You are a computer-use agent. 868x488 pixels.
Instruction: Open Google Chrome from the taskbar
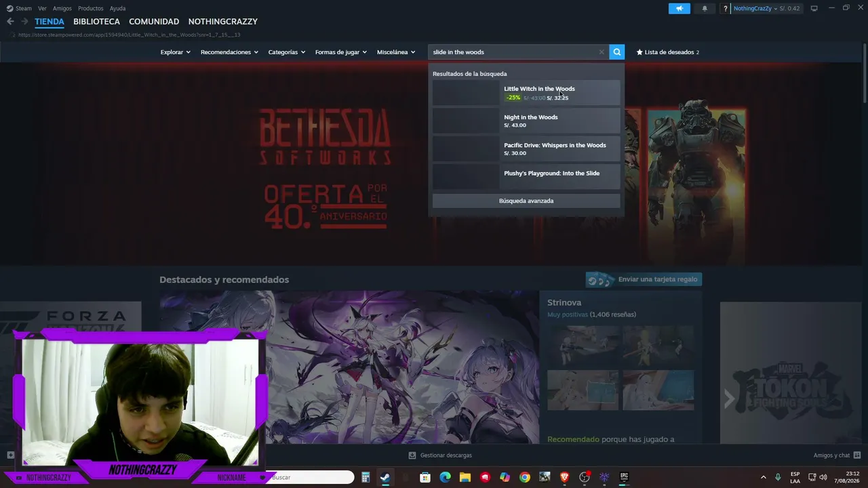click(x=525, y=477)
